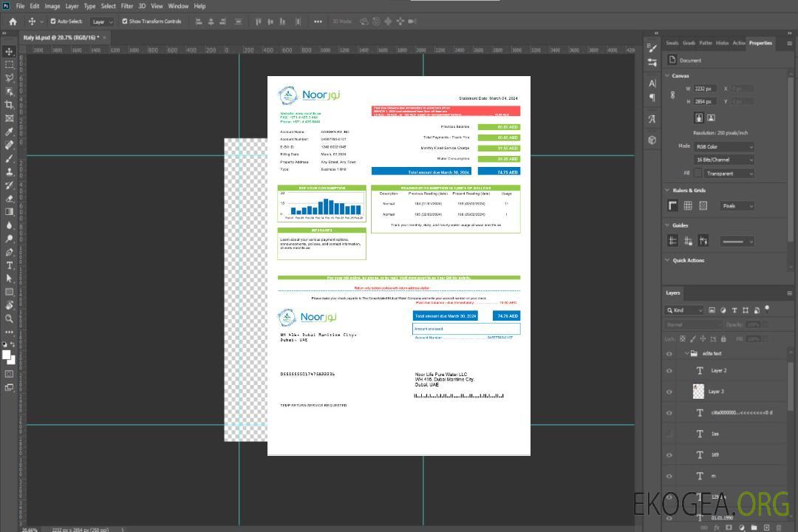Toggle layer filtering switch on/off
The width and height of the screenshot is (798, 532).
click(x=767, y=309)
